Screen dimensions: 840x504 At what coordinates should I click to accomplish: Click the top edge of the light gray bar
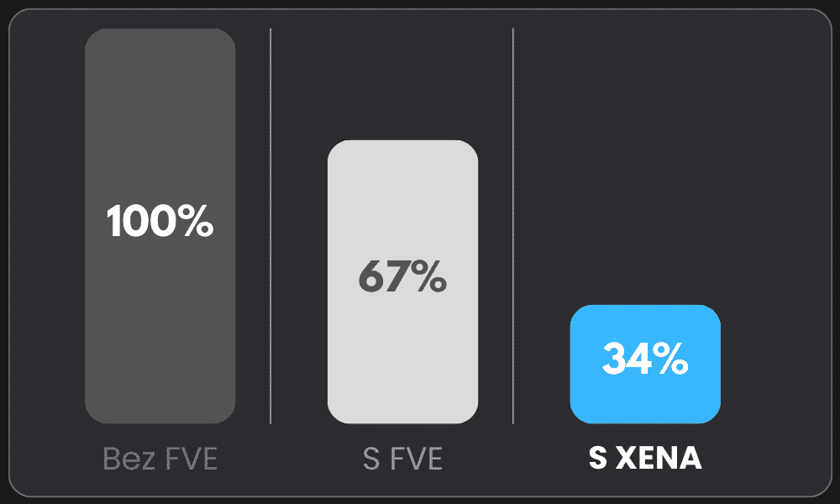pyautogui.click(x=402, y=143)
